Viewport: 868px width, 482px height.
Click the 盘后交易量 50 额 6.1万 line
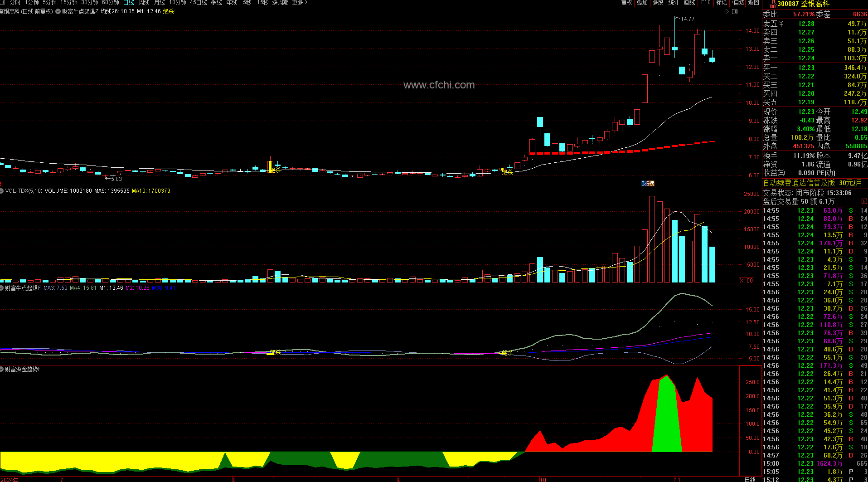pos(799,201)
